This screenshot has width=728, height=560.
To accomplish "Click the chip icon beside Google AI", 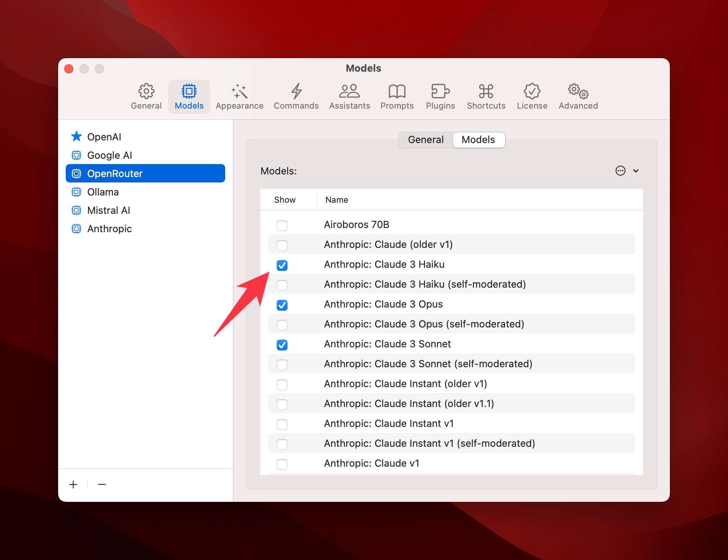I will point(76,155).
